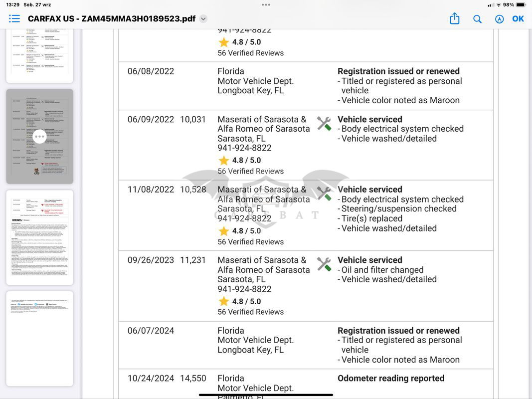Tap the search magnifier icon
Viewport: 532px width, 399px height.
[x=477, y=19]
